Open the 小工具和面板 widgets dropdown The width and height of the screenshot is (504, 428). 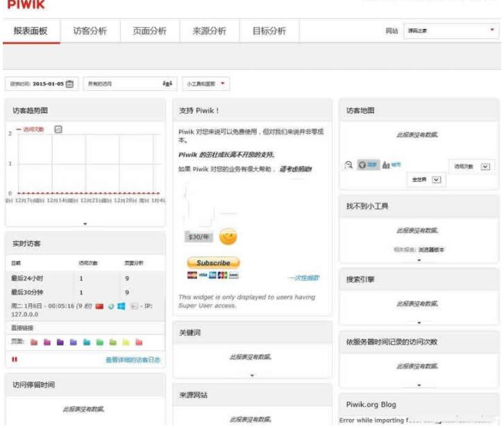[x=205, y=84]
